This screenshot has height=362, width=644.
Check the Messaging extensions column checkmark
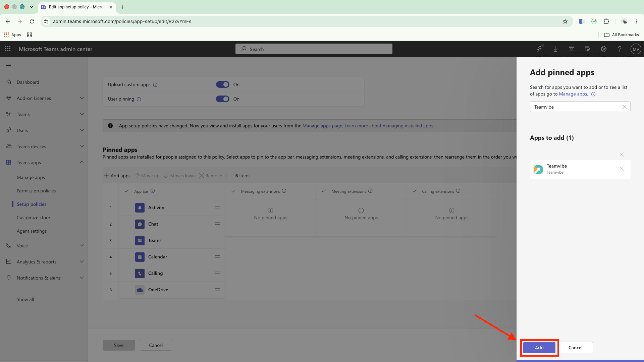(x=233, y=191)
